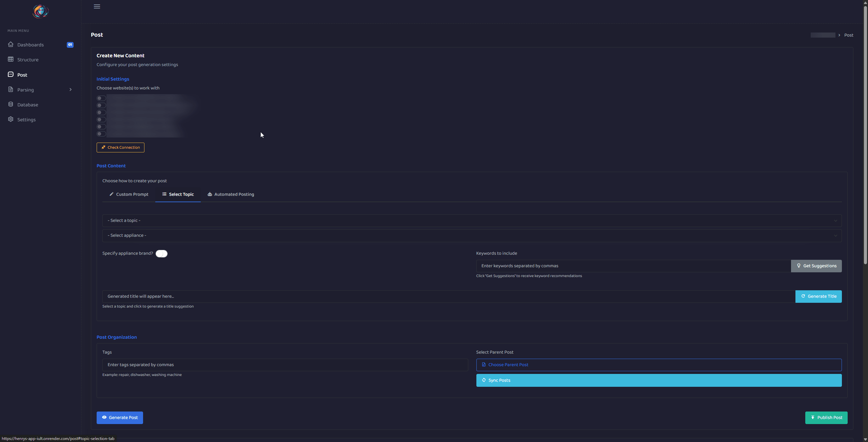The width and height of the screenshot is (868, 442).
Task: Click the Post breadcrumb text
Action: pyautogui.click(x=849, y=35)
